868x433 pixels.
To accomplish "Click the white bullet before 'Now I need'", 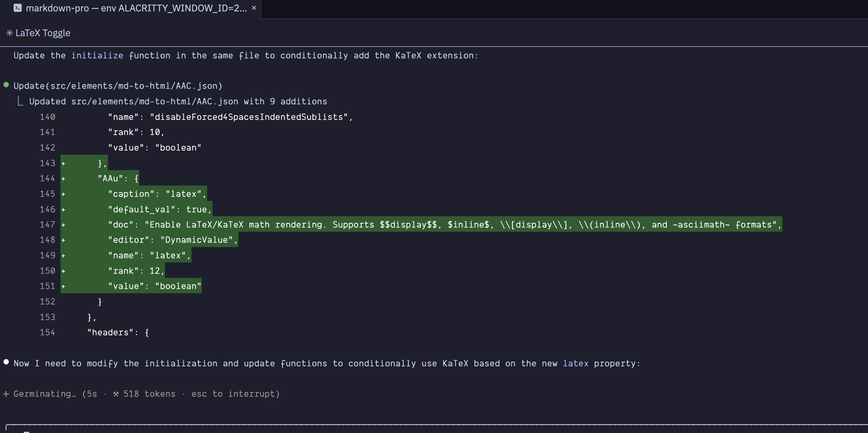I will tap(6, 362).
